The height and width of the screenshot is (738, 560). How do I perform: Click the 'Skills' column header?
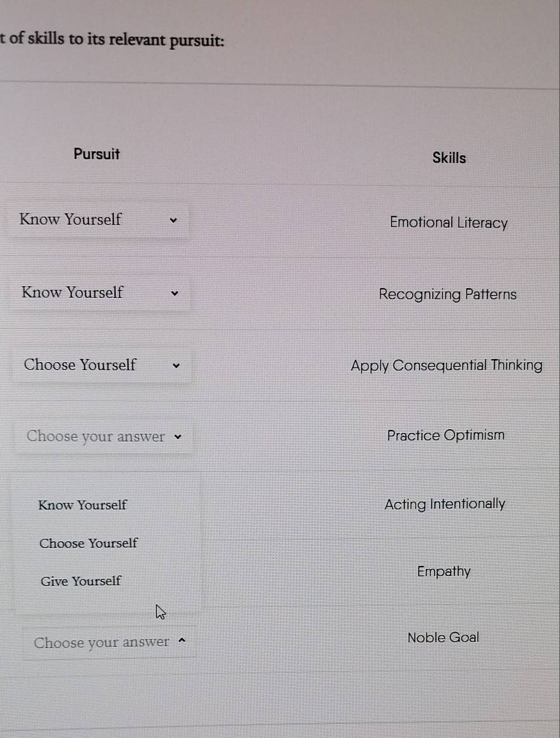[449, 158]
